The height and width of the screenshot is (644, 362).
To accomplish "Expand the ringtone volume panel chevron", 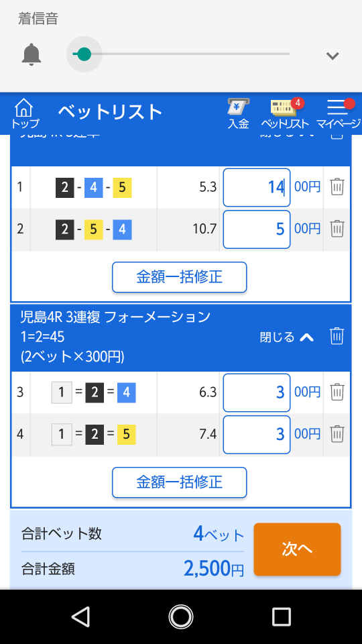I will (x=333, y=56).
